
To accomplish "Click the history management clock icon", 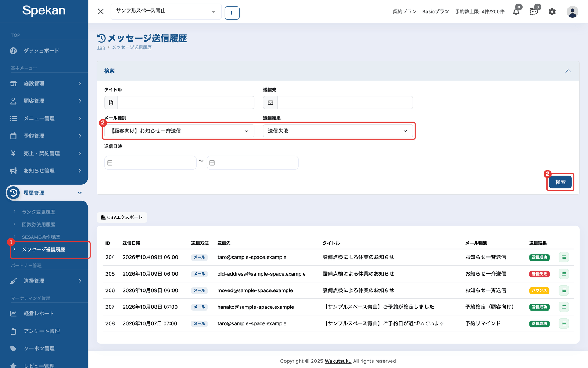I will [13, 192].
